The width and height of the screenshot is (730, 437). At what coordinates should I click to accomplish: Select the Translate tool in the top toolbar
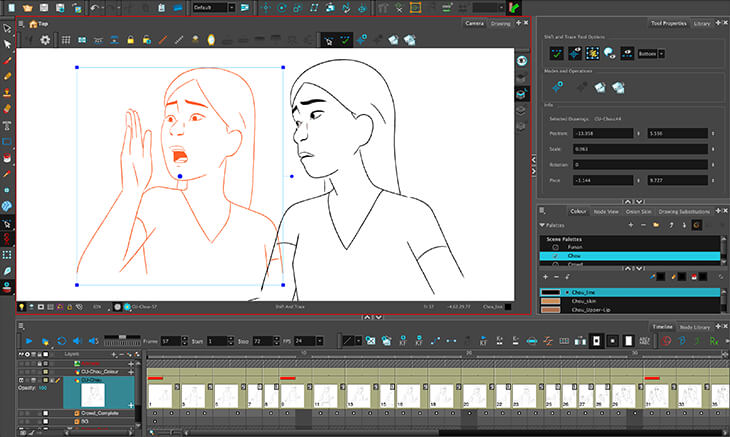click(x=266, y=8)
